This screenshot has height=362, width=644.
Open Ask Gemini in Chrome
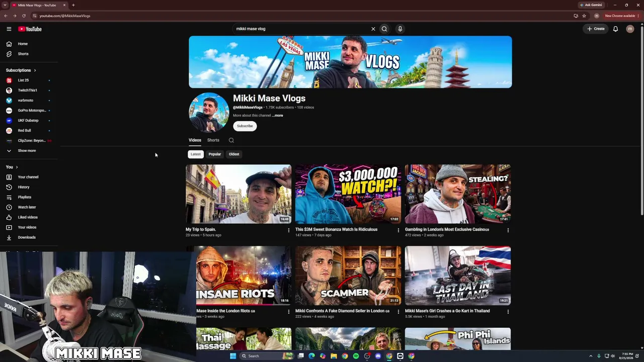tap(591, 5)
